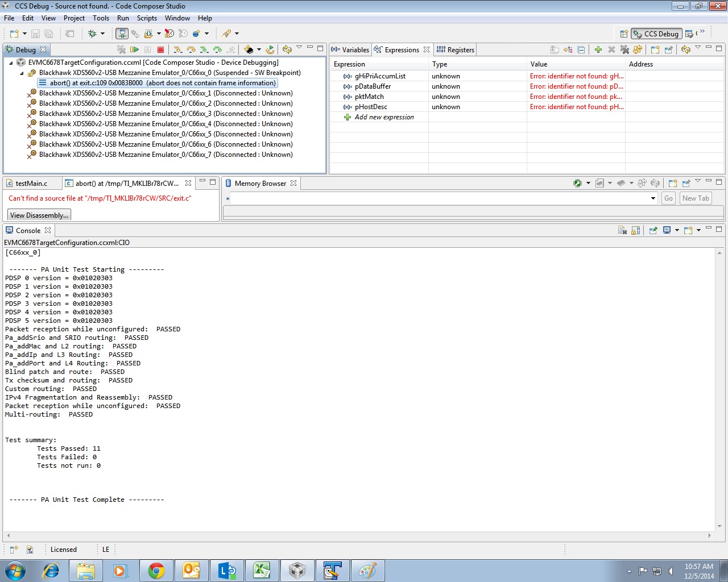Click the View Disassembly... button
The height and width of the screenshot is (582, 728).
coord(39,215)
